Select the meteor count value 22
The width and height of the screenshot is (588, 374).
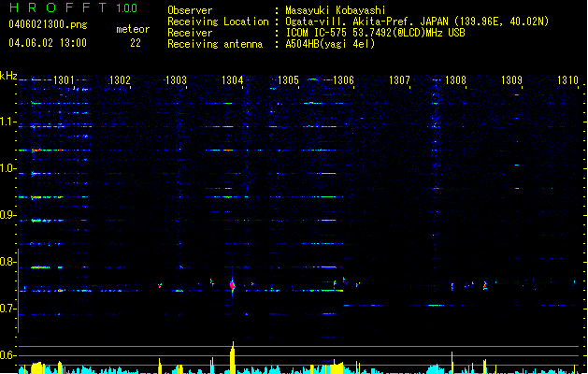pos(136,43)
